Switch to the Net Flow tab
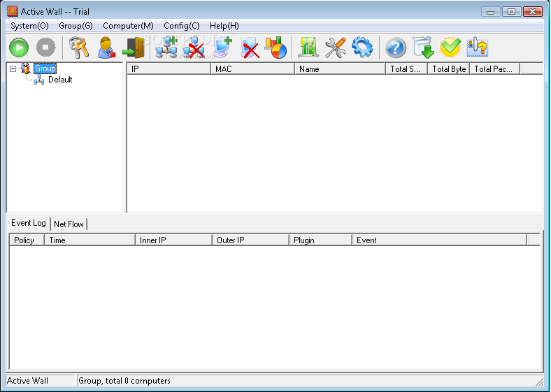This screenshot has width=551, height=392. (x=69, y=224)
